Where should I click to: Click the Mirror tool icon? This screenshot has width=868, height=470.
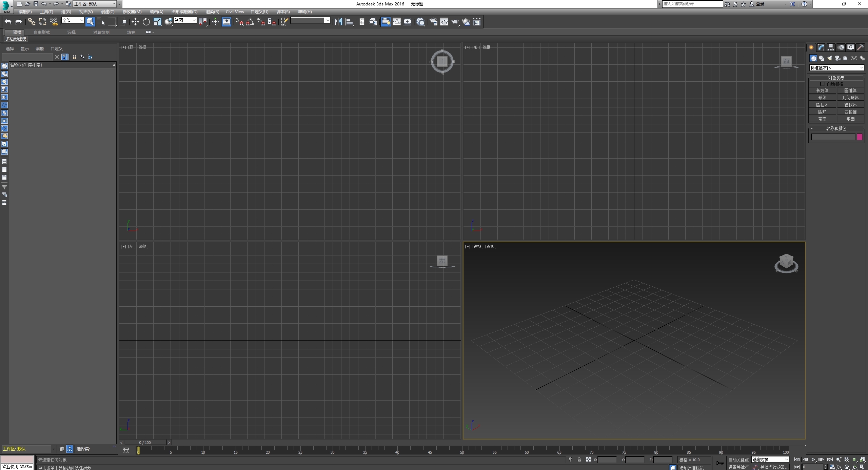(338, 22)
